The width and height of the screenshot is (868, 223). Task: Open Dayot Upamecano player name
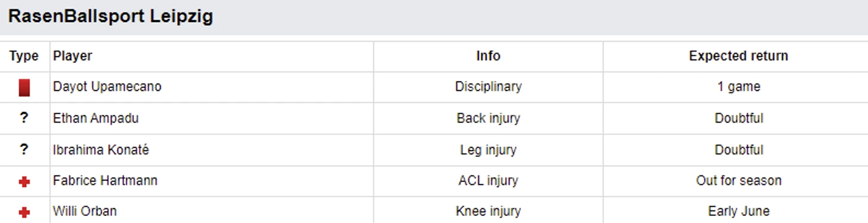[x=107, y=87]
